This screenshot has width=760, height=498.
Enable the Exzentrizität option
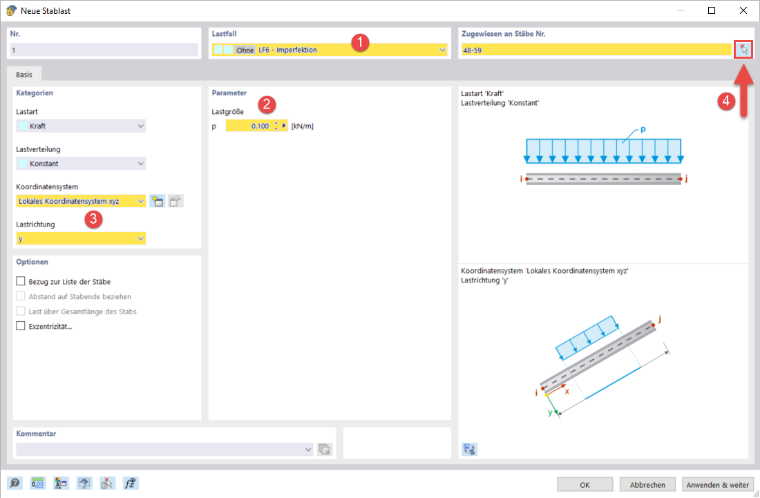point(20,326)
